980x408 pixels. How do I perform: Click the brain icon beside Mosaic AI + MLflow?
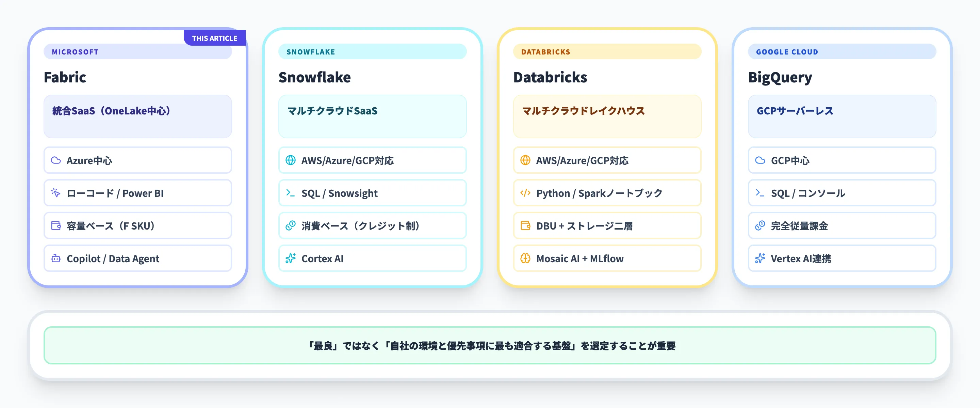(525, 258)
